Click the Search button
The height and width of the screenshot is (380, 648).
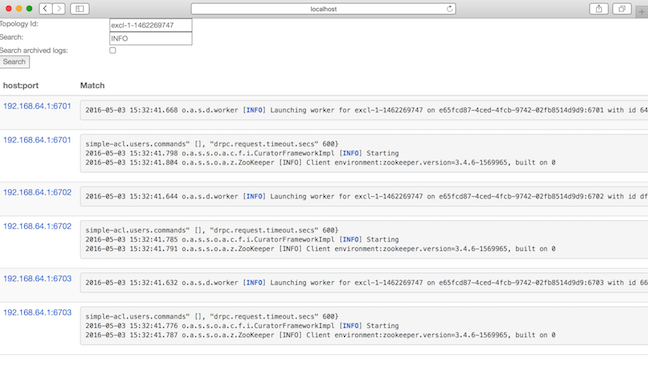point(14,62)
